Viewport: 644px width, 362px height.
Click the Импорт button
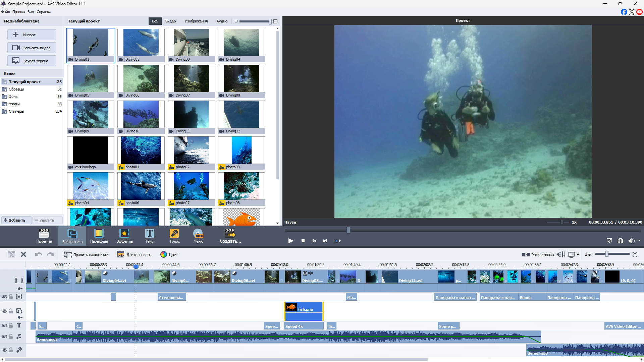(32, 35)
